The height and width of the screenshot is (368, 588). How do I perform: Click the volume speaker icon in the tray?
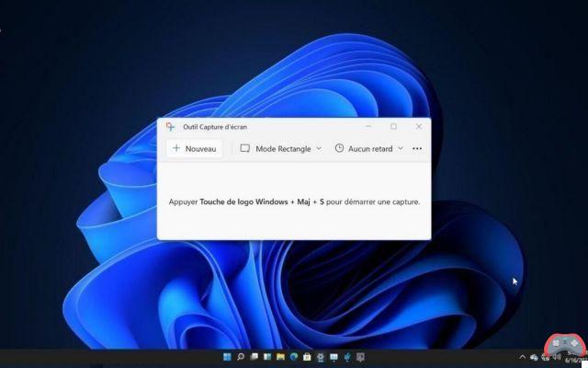(557, 357)
